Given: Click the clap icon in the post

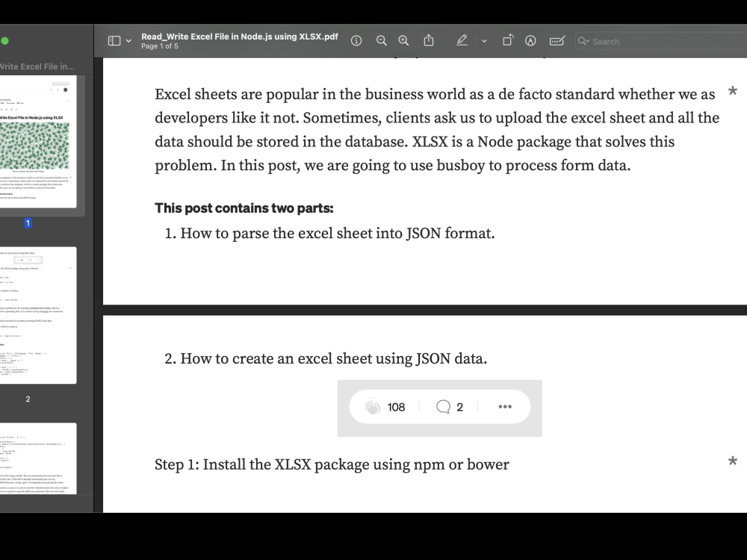Looking at the screenshot, I should (373, 406).
